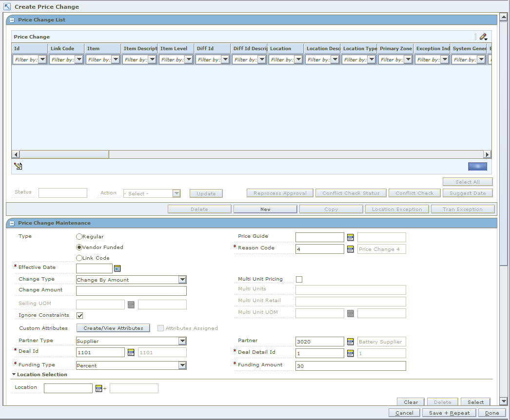Click the Select button in Location Selection

pos(475,402)
